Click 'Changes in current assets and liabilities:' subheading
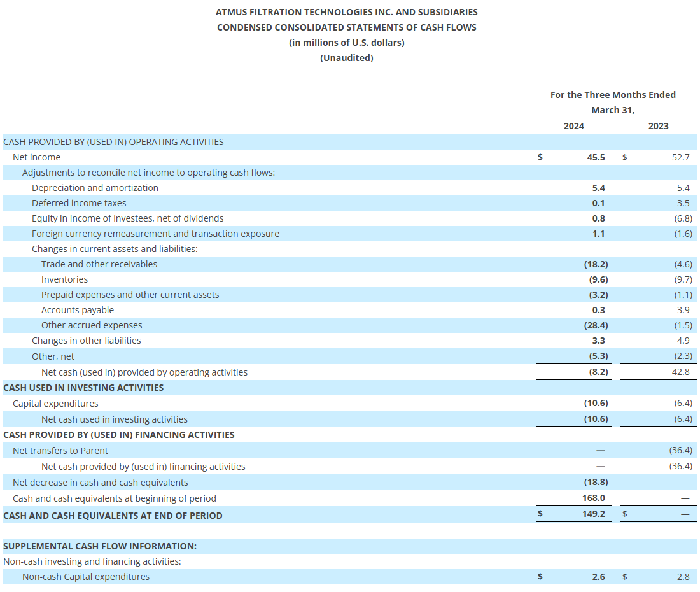Screen dimensions: 700x592 click(115, 249)
